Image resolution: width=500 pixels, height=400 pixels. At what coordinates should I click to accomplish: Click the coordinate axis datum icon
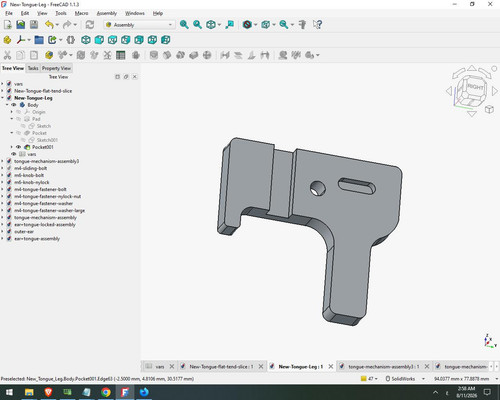coord(21,40)
